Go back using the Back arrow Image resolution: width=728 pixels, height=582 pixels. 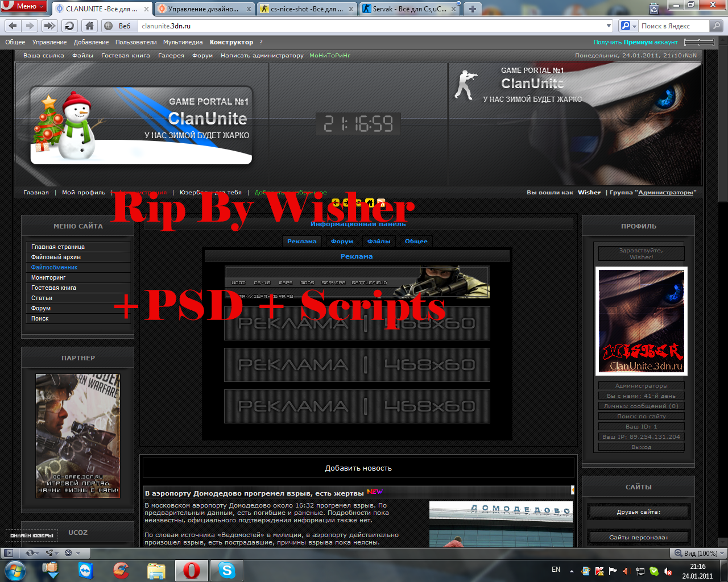pyautogui.click(x=13, y=26)
